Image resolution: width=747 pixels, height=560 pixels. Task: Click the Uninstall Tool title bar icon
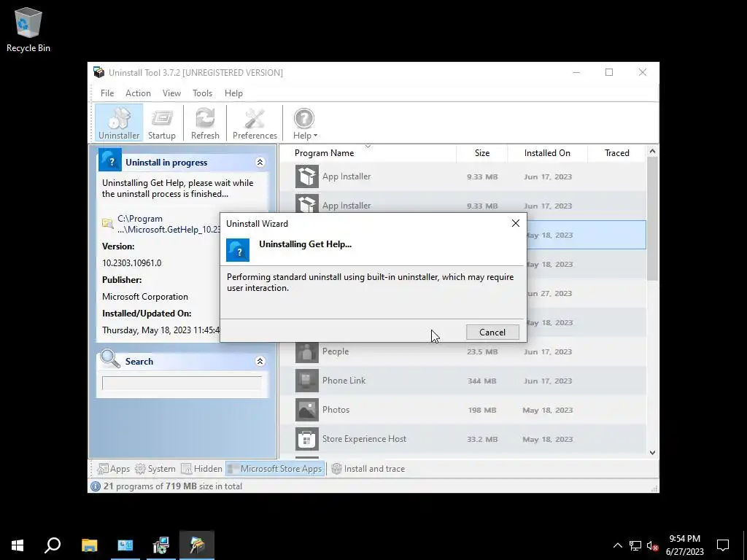pyautogui.click(x=98, y=72)
